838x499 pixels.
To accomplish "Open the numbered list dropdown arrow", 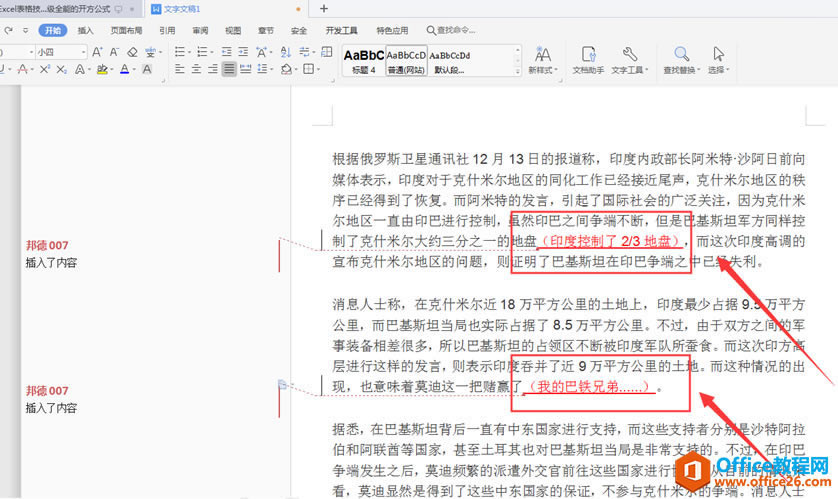I will click(212, 52).
